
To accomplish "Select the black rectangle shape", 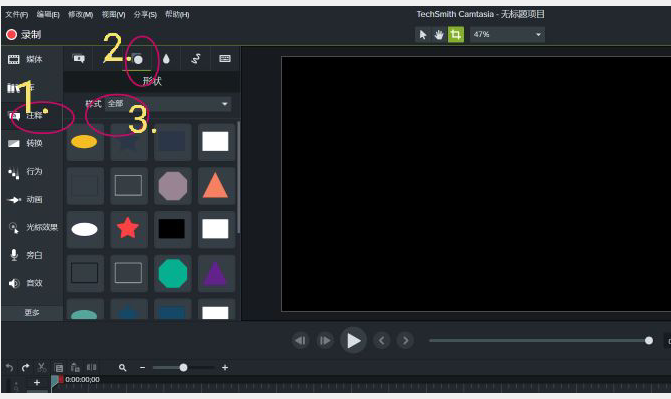I will tap(172, 229).
